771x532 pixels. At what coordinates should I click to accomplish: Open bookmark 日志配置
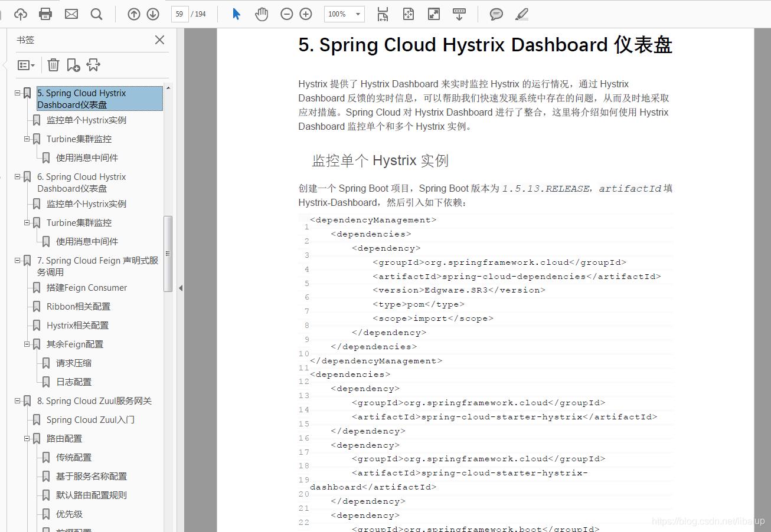[x=74, y=382]
